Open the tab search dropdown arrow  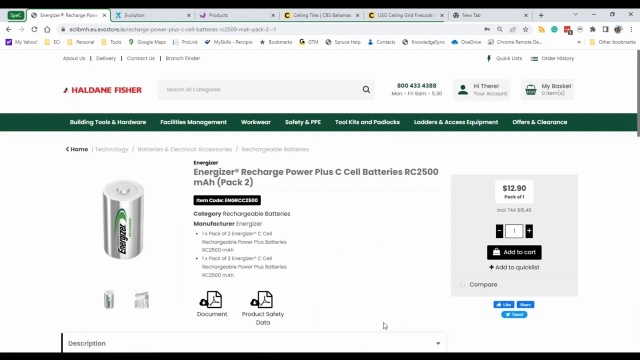575,15
